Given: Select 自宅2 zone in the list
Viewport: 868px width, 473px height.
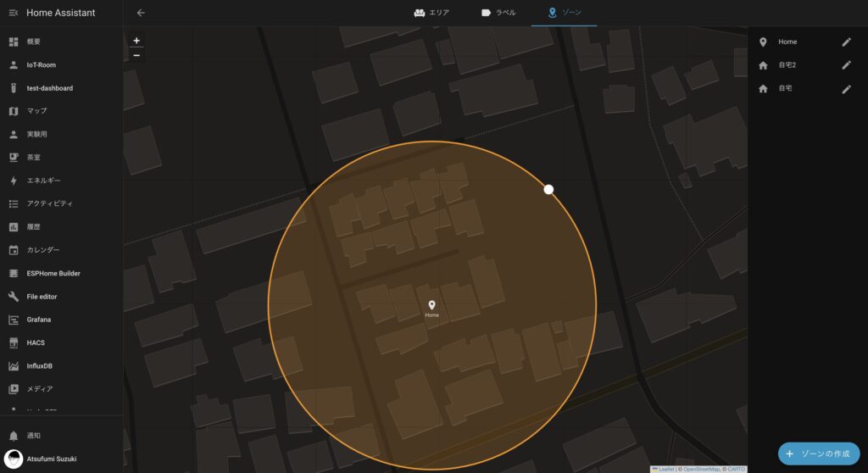Looking at the screenshot, I should coord(787,65).
